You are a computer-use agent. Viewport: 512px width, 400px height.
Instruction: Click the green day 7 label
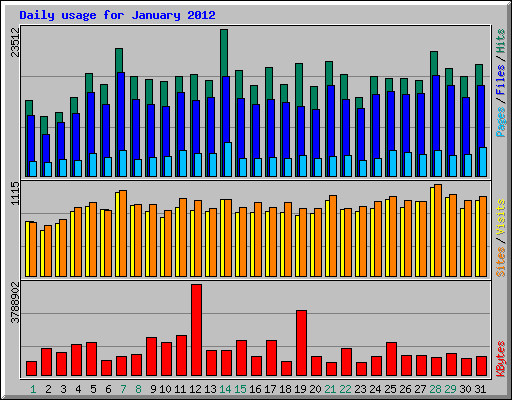pyautogui.click(x=123, y=389)
